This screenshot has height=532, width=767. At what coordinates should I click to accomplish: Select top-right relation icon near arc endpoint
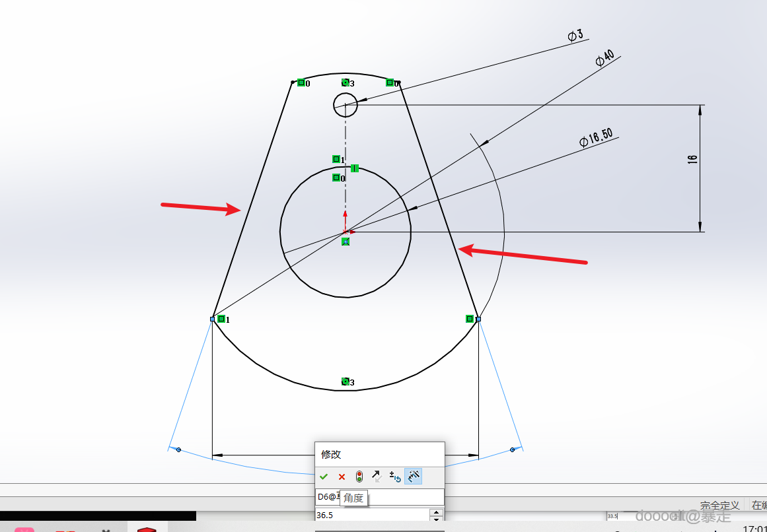point(389,83)
